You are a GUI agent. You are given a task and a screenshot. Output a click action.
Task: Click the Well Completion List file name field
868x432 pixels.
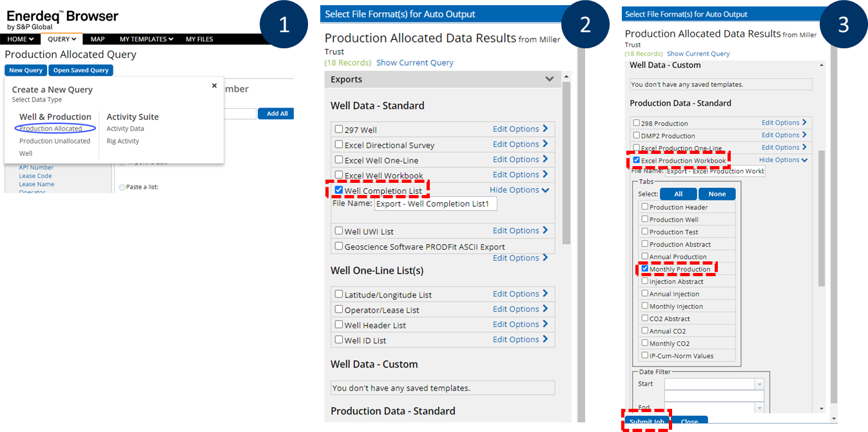click(x=436, y=203)
